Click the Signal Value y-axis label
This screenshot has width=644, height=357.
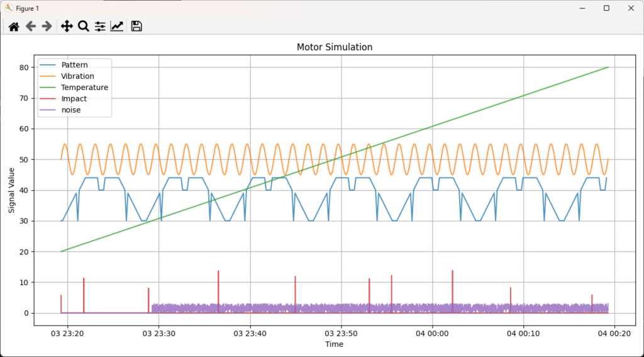coord(11,190)
